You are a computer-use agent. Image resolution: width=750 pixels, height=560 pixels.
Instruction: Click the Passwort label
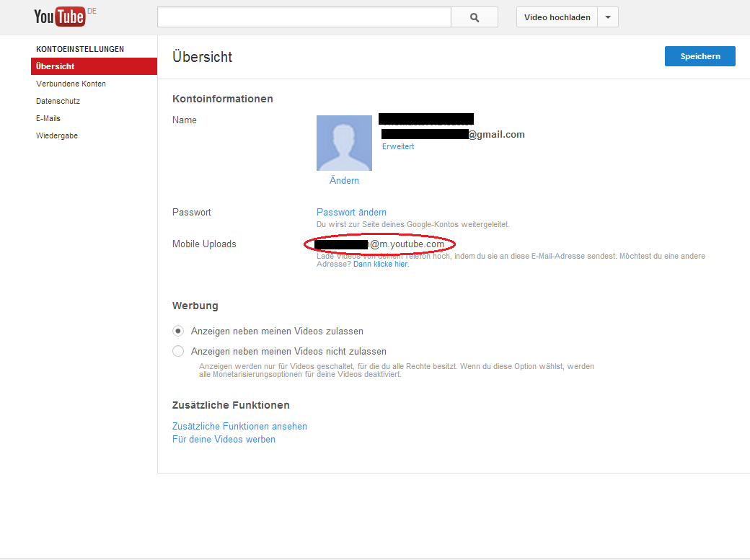point(191,213)
